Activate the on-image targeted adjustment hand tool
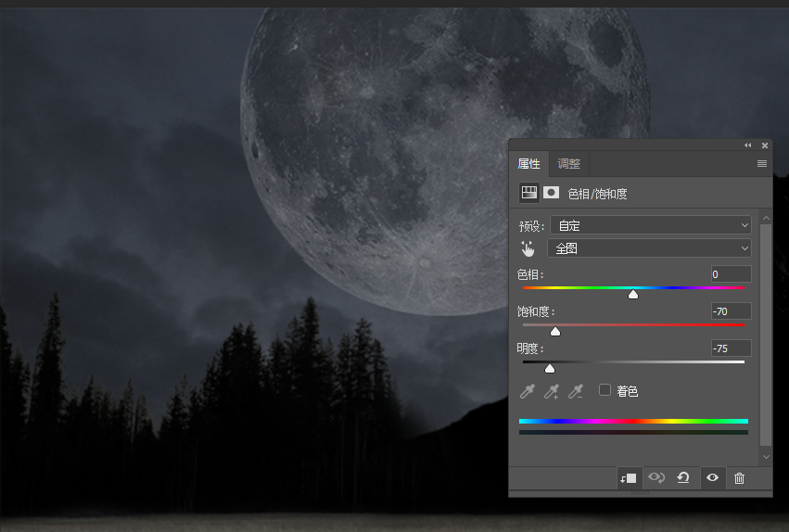This screenshot has height=532, width=789. (528, 248)
